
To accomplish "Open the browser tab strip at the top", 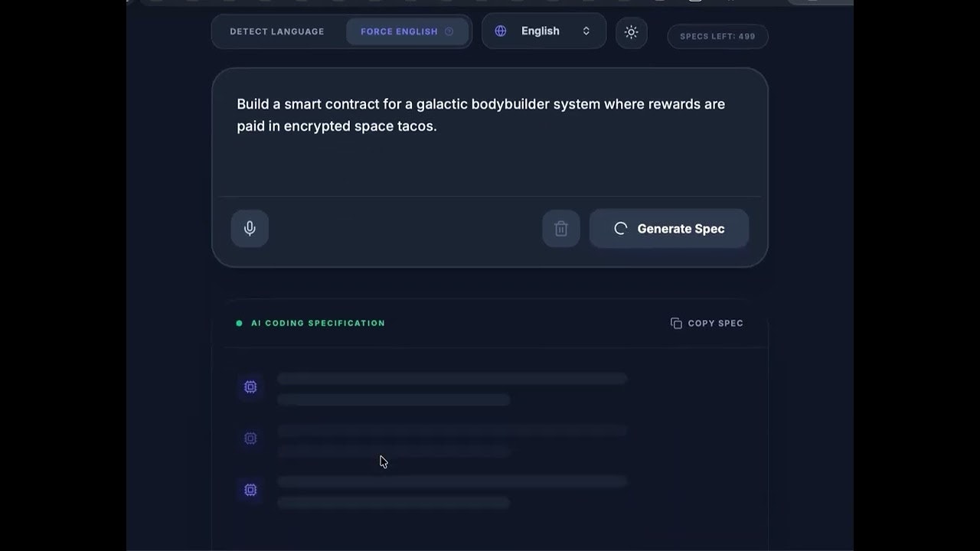I will tap(490, 2).
